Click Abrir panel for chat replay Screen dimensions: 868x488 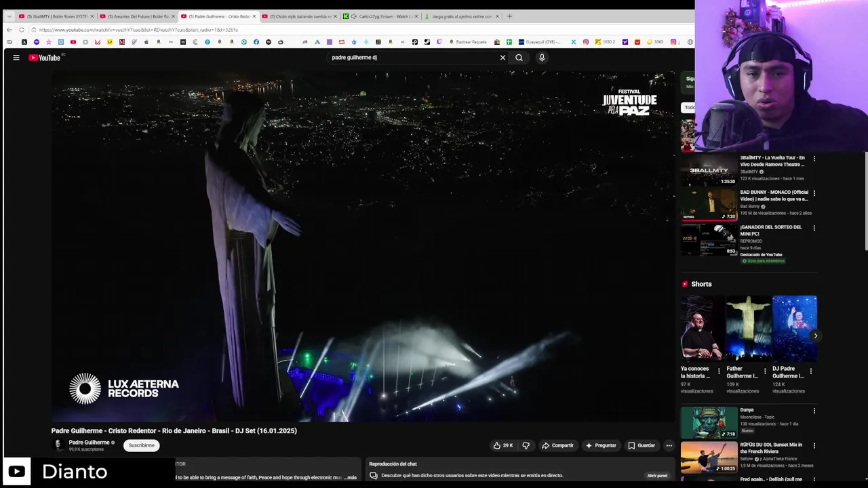point(657,476)
